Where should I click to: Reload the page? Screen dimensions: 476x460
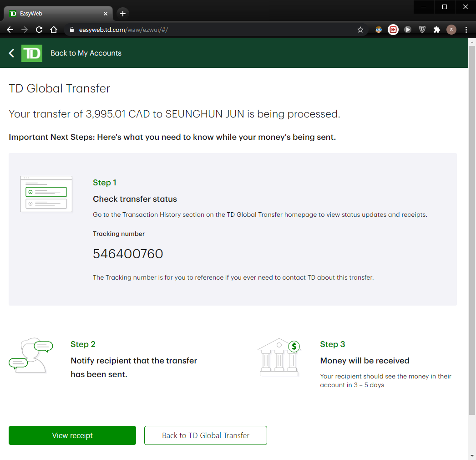39,30
